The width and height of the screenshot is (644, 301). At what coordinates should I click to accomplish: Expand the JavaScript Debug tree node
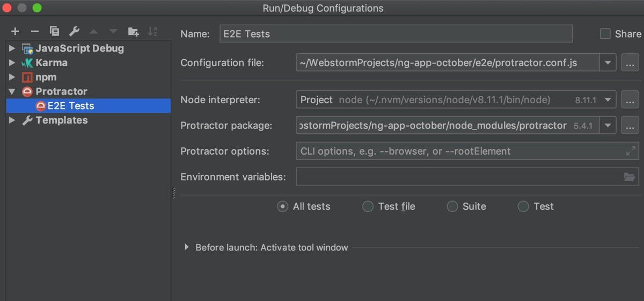click(x=12, y=48)
